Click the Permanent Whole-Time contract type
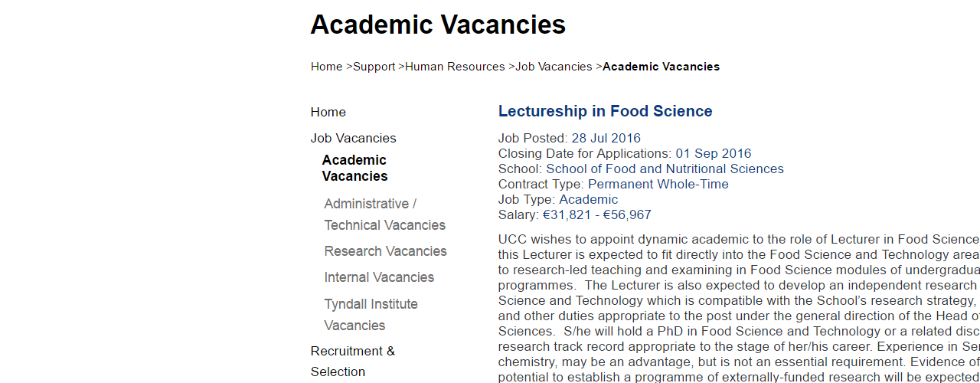 pos(658,184)
